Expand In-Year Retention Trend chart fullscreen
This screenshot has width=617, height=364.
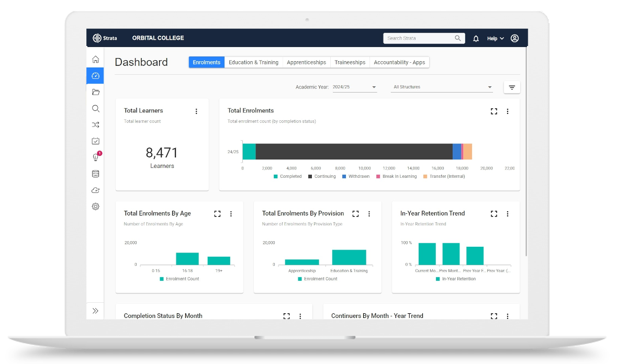(x=494, y=214)
